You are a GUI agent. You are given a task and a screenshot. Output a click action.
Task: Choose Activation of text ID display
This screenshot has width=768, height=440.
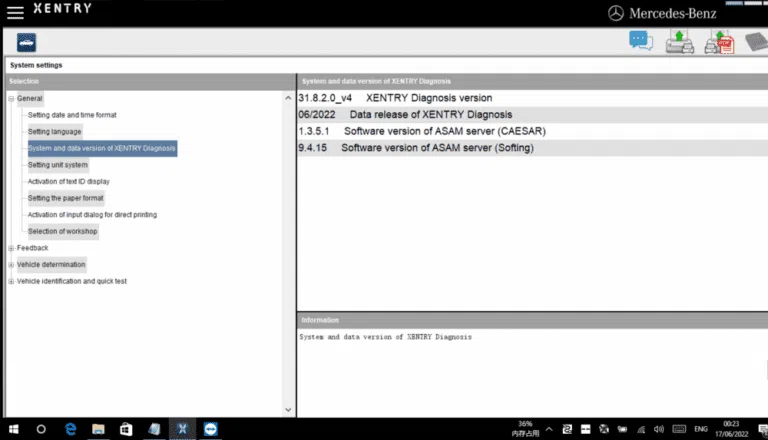[69, 181]
